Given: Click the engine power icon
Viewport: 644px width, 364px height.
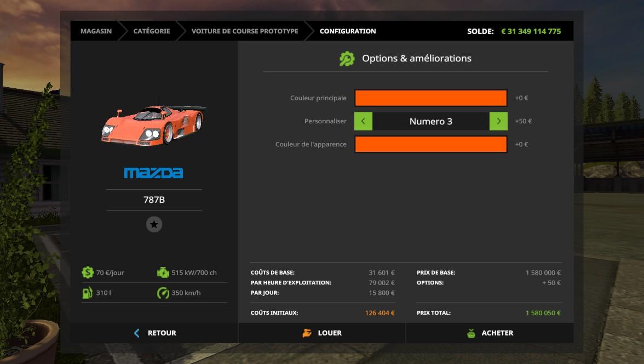Looking at the screenshot, I should (x=163, y=272).
